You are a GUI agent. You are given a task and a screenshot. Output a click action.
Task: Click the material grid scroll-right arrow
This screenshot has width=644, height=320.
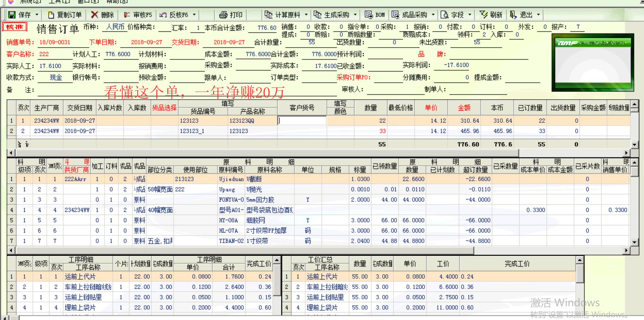[627, 250]
